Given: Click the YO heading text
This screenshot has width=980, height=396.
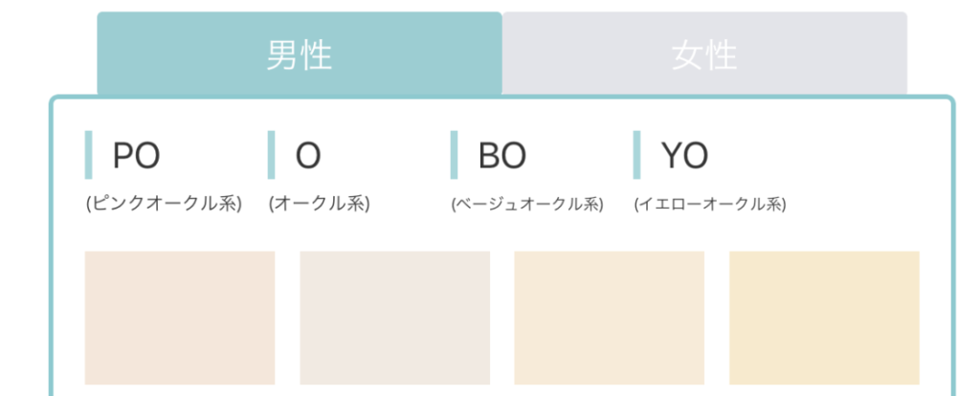Looking at the screenshot, I should click(x=684, y=156).
